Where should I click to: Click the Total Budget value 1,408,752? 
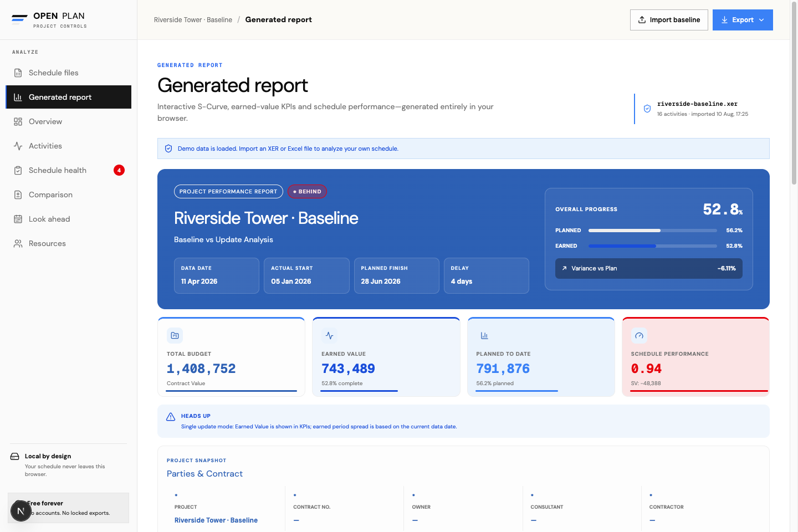[x=201, y=369]
